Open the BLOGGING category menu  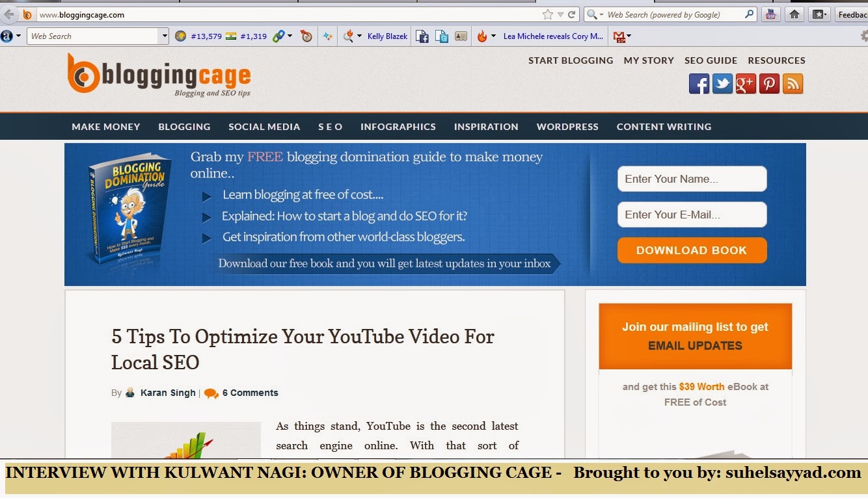(184, 127)
